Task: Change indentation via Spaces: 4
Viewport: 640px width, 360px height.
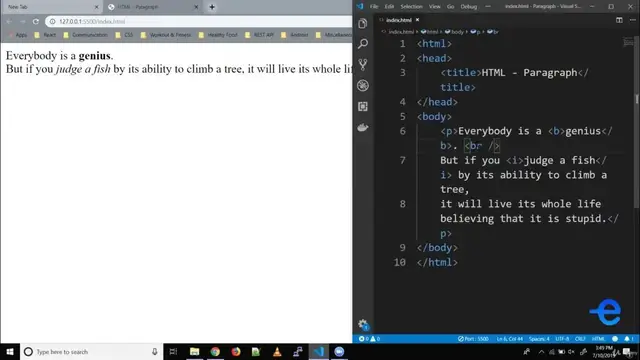Action: coord(539,339)
